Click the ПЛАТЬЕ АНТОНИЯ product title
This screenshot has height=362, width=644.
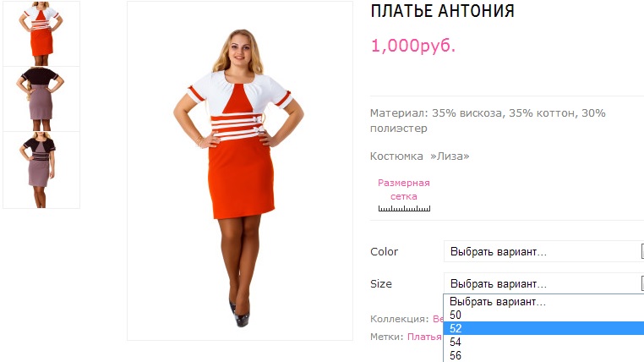[442, 11]
